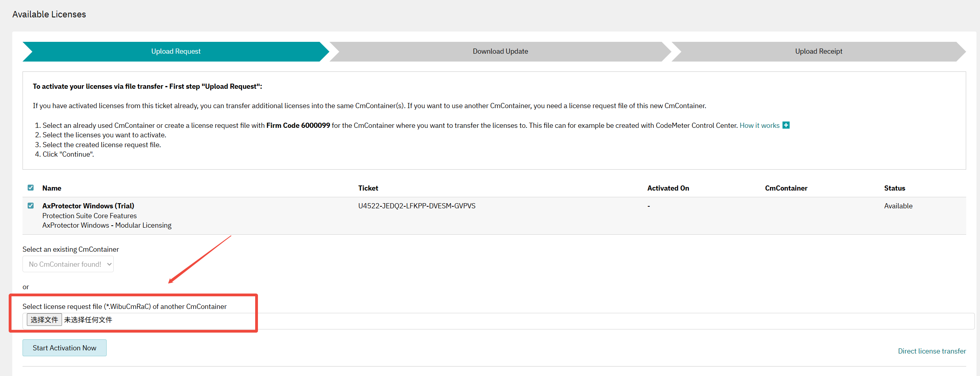Open the Upload Receipt step
The width and height of the screenshot is (980, 376).
(818, 51)
